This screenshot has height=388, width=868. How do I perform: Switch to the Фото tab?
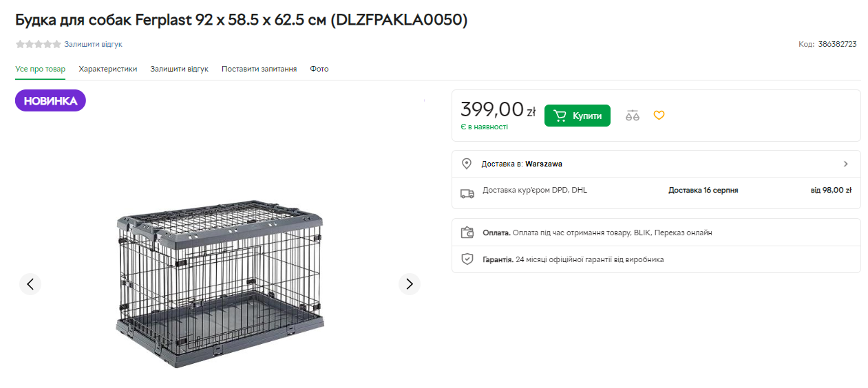coord(319,69)
